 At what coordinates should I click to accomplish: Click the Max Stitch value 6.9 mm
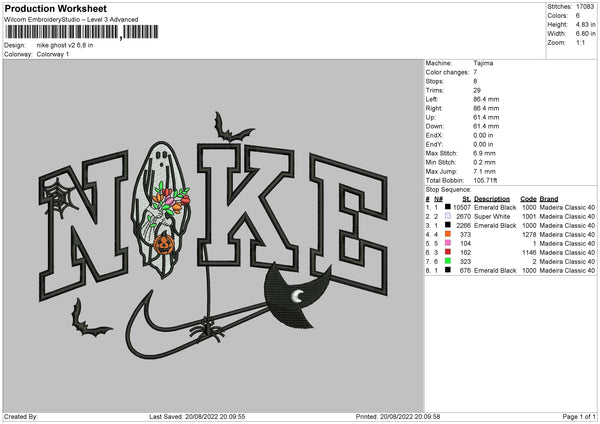[x=484, y=153]
